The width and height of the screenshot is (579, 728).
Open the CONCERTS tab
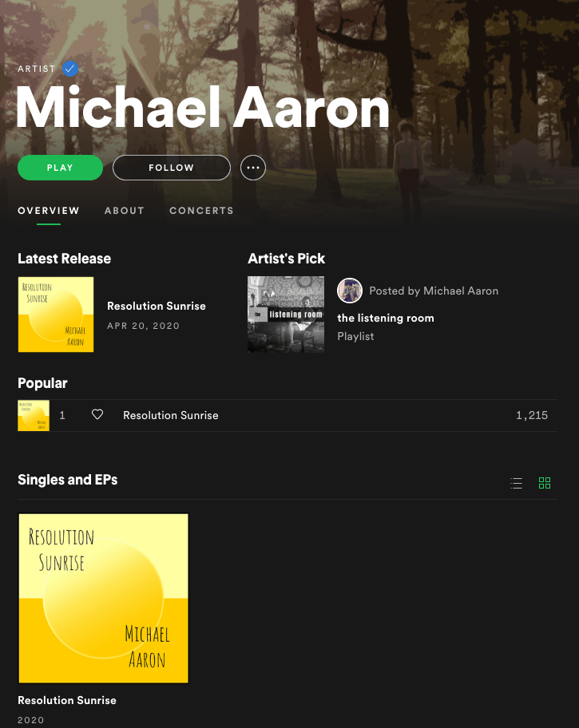point(202,211)
